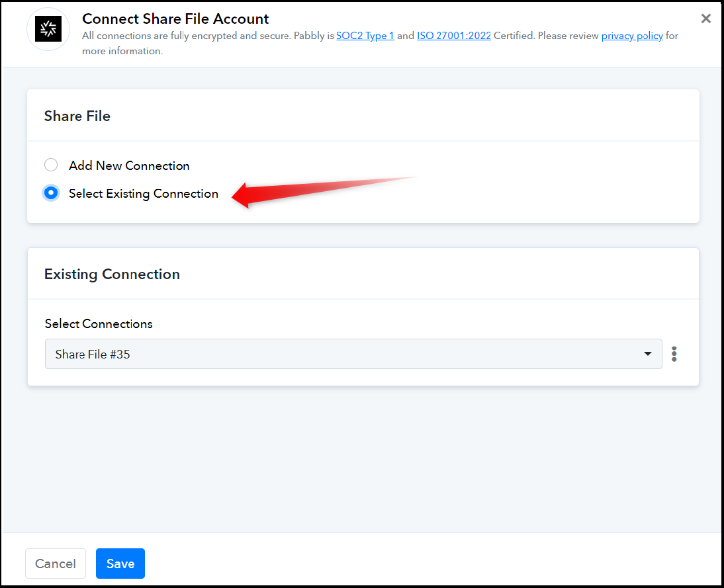724x588 pixels.
Task: Click the Connect Share File Account title
Action: 175,19
